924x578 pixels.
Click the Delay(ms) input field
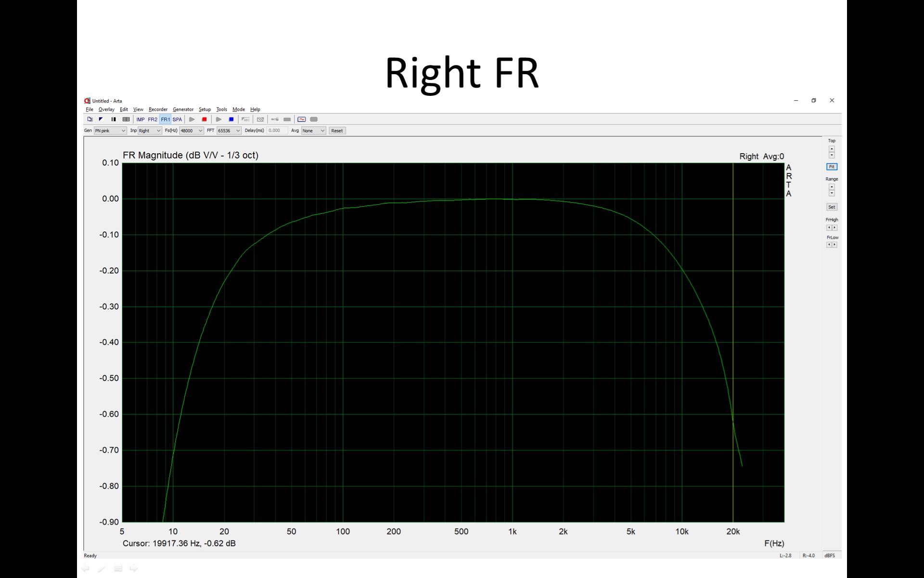coord(277,131)
